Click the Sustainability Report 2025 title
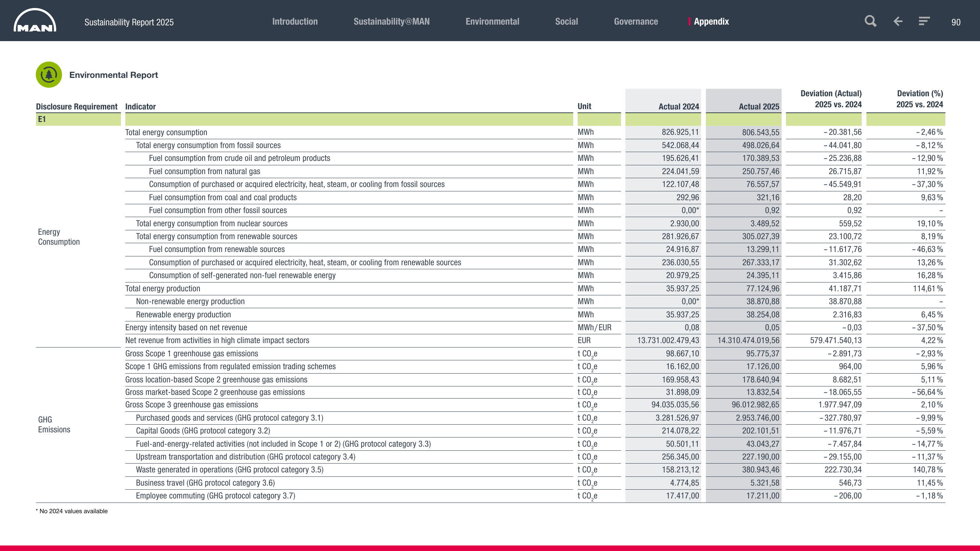This screenshot has width=980, height=551. [x=129, y=22]
